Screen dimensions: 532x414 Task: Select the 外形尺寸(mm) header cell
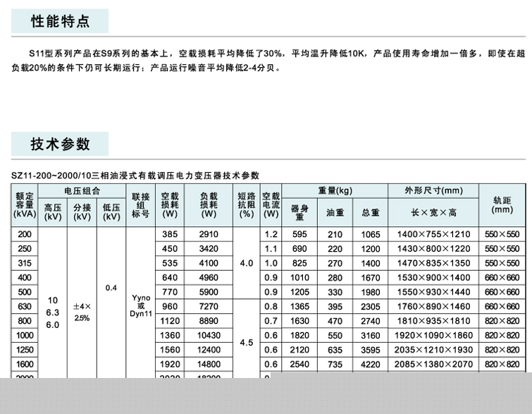[433, 191]
